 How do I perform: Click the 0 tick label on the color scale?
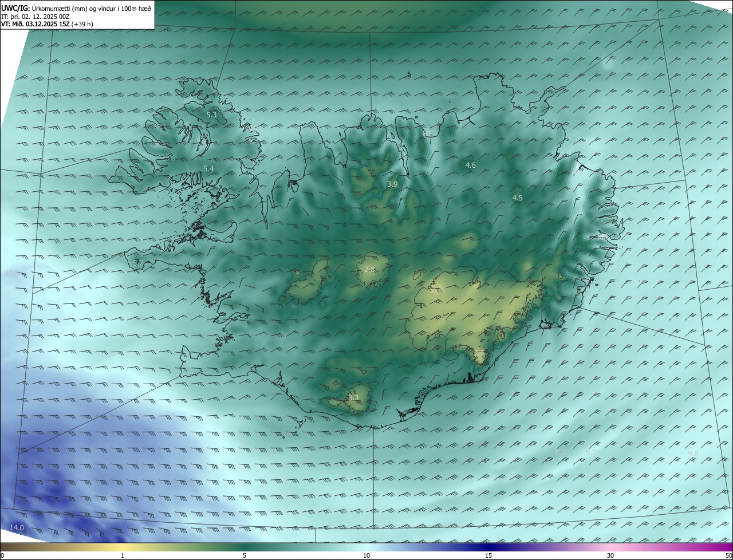[x=2, y=556]
